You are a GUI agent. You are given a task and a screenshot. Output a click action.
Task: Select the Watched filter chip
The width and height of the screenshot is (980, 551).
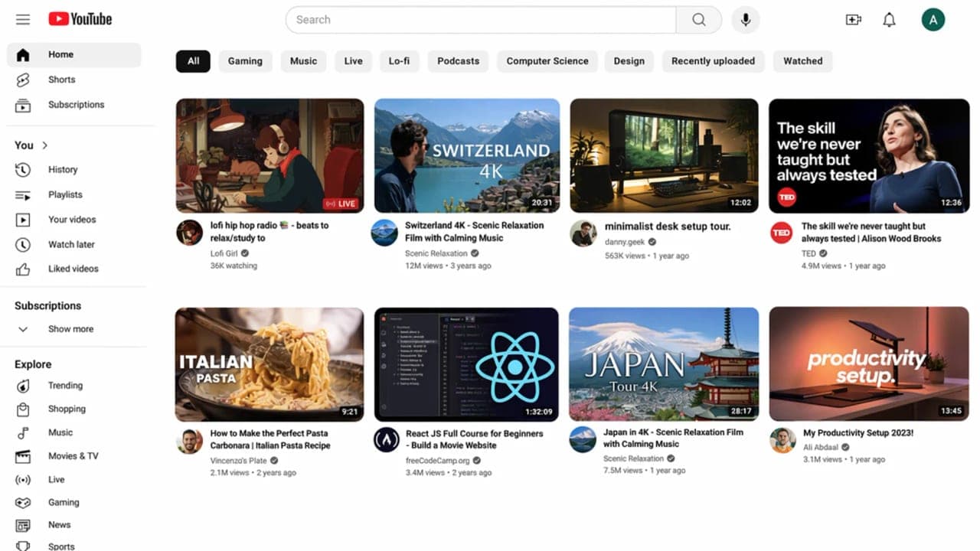coord(803,61)
